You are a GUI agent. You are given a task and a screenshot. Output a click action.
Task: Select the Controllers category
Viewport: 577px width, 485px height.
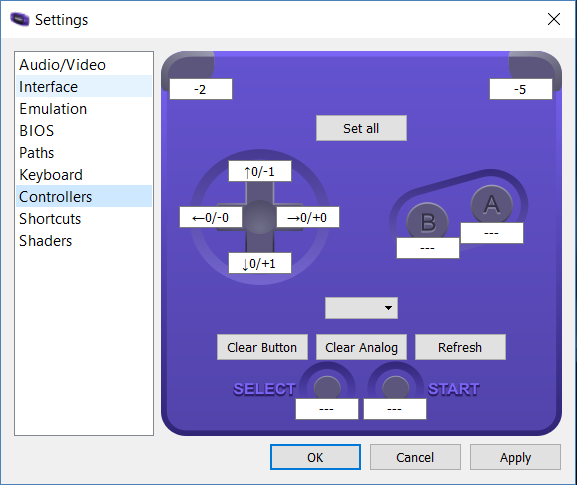pyautogui.click(x=84, y=197)
